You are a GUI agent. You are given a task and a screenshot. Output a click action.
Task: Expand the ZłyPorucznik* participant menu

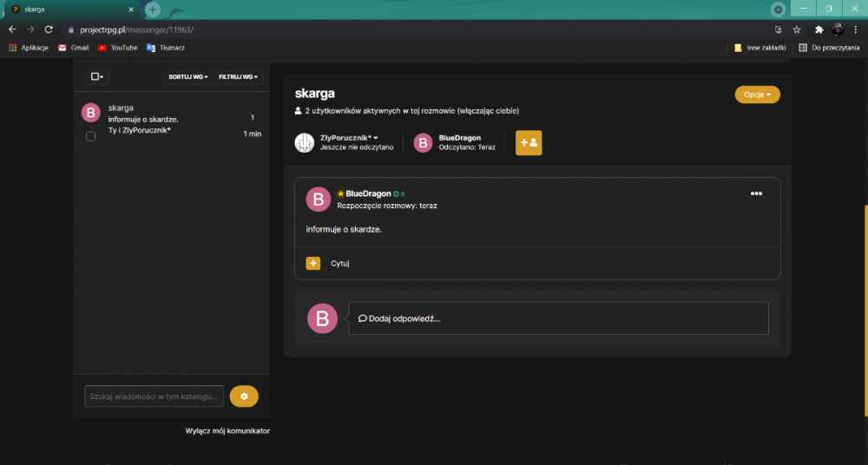point(349,137)
